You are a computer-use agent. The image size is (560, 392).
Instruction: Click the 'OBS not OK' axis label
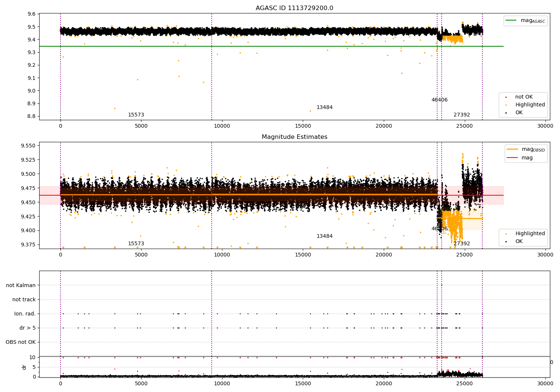pos(21,342)
